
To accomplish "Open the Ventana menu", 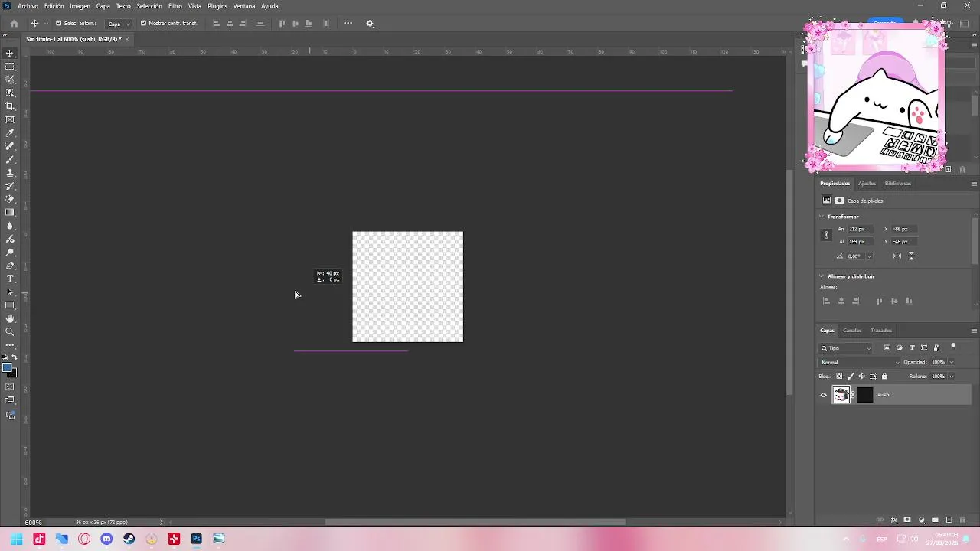I will pos(244,6).
